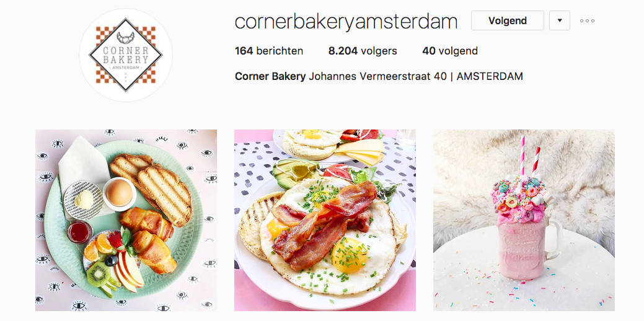Image resolution: width=644 pixels, height=321 pixels.
Task: Click the red jam jar on the plate
Action: tap(80, 232)
